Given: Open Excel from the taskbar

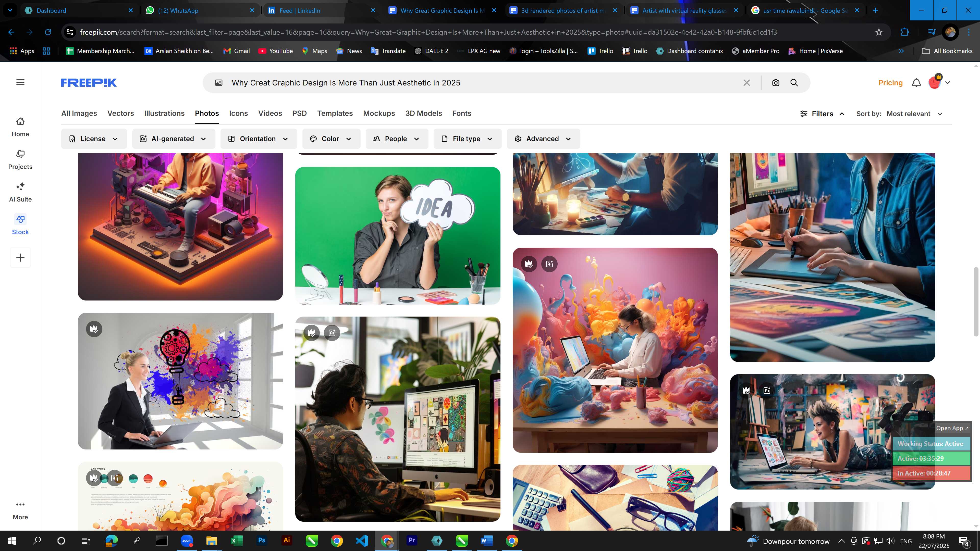Looking at the screenshot, I should click(236, 540).
